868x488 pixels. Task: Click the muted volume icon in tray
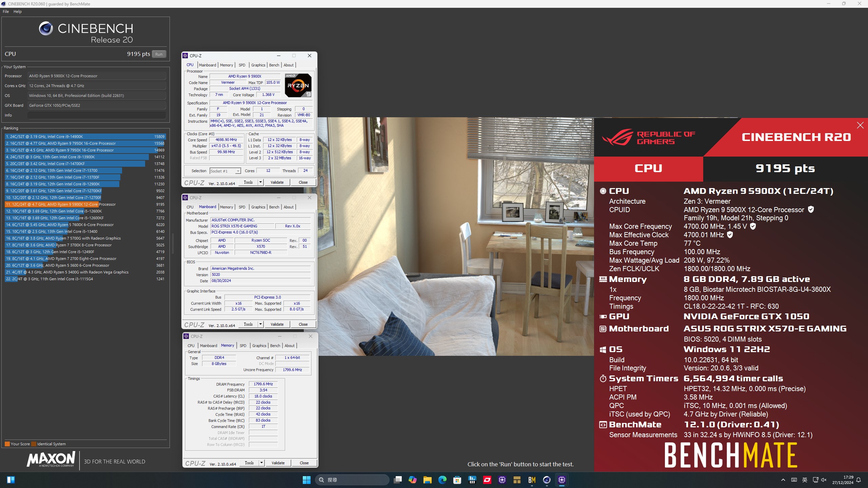pyautogui.click(x=824, y=480)
